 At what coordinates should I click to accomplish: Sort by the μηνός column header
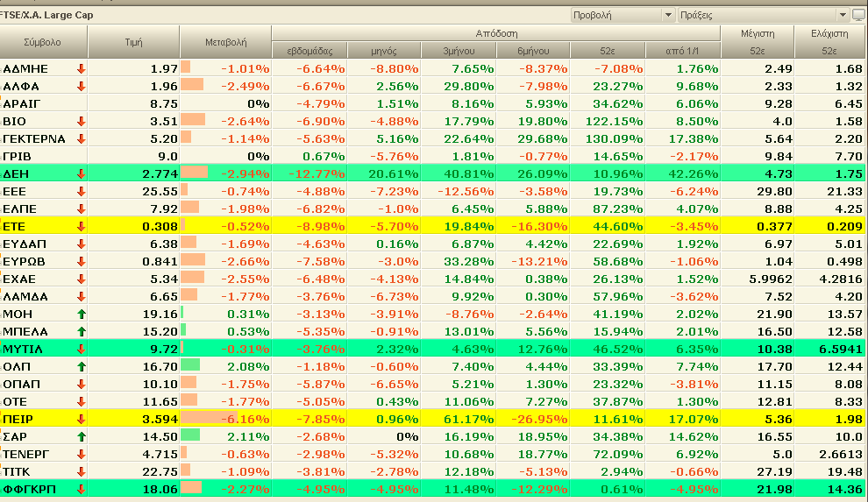pyautogui.click(x=384, y=51)
